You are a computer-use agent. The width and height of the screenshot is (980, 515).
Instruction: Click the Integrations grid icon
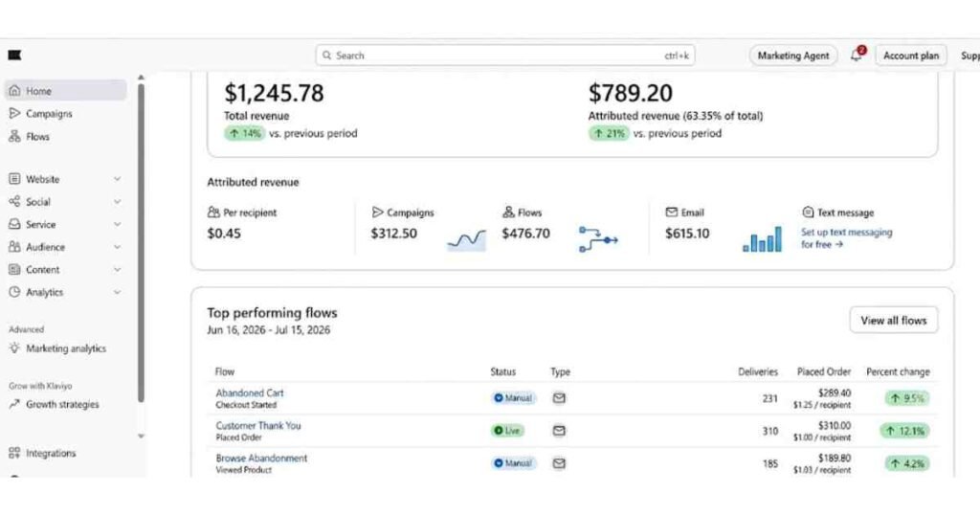point(14,453)
